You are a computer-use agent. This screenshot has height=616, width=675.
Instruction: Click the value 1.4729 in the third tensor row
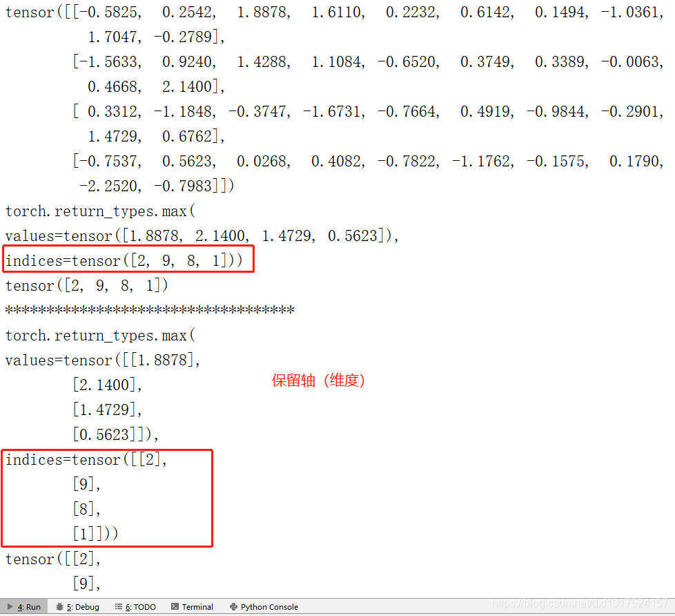(x=114, y=136)
